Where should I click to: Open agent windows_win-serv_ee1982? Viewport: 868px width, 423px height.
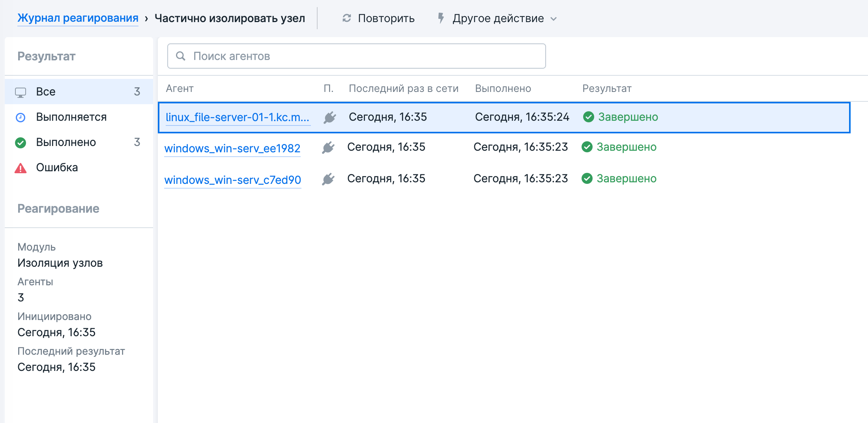232,148
